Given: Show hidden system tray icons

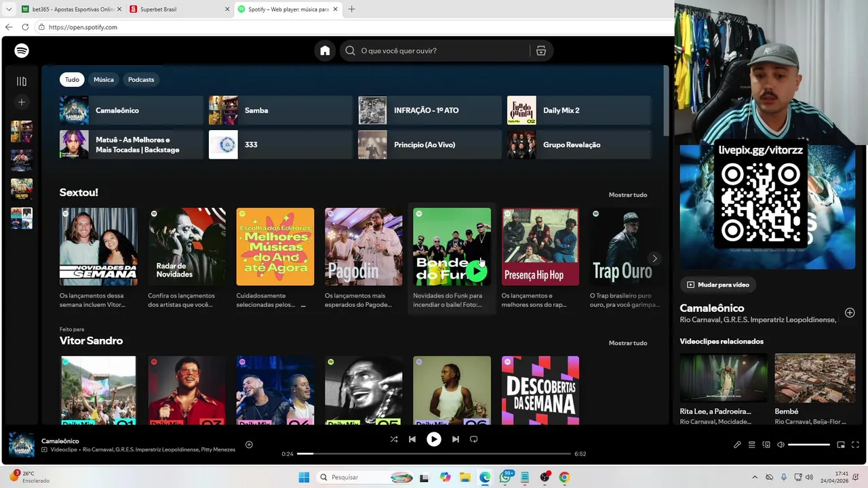Looking at the screenshot, I should (755, 477).
